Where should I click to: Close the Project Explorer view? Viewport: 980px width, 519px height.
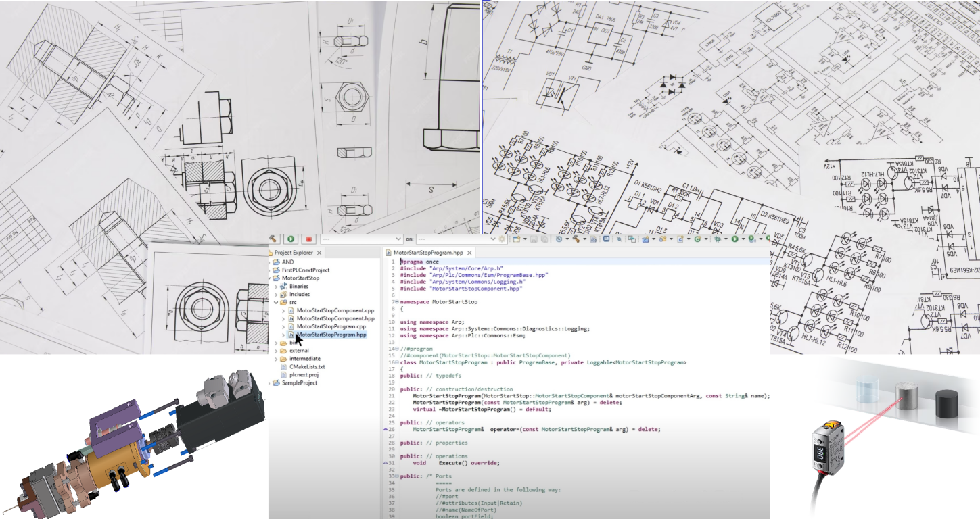click(319, 253)
